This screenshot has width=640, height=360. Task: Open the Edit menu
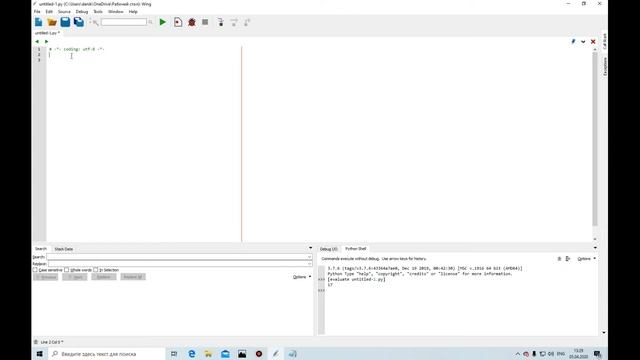click(x=49, y=12)
